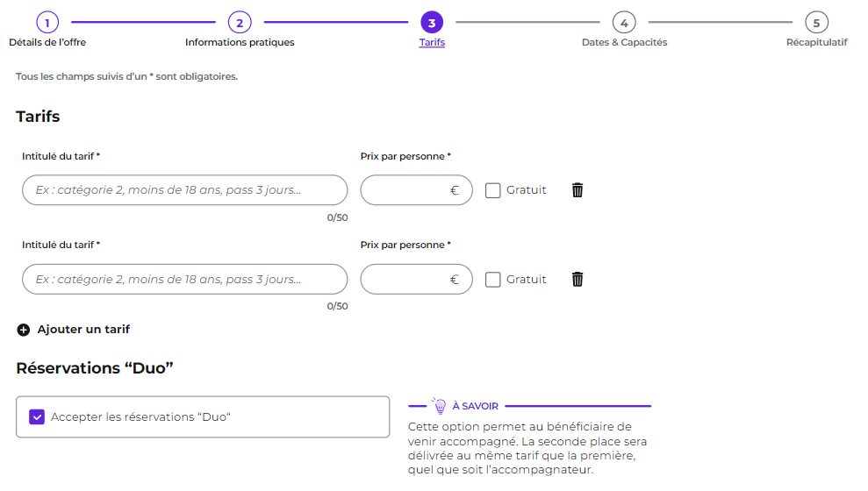Screen dimensions: 868x491
Task: Click the step 2 circle icon
Action: [x=240, y=23]
